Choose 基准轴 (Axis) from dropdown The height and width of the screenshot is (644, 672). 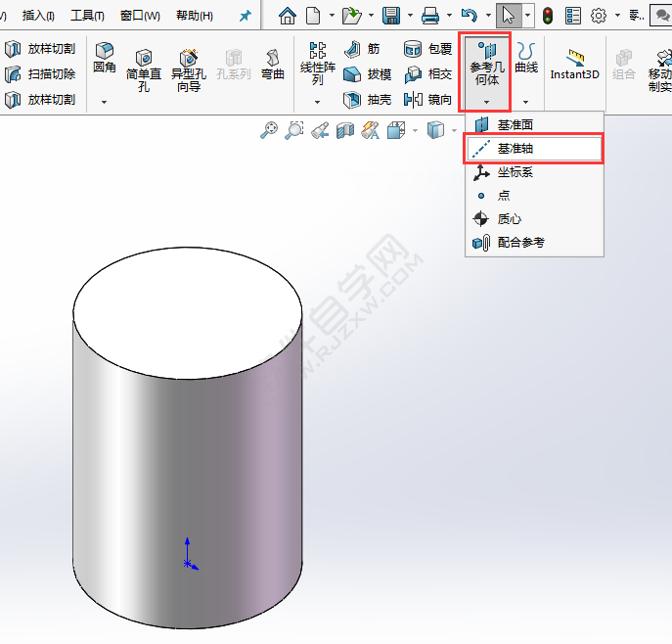(x=534, y=149)
